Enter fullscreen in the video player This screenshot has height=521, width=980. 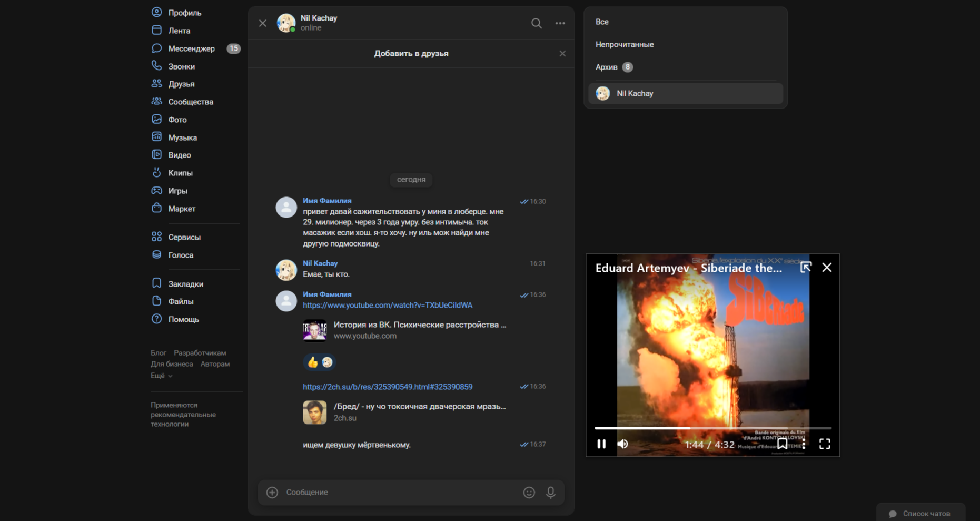coord(825,444)
